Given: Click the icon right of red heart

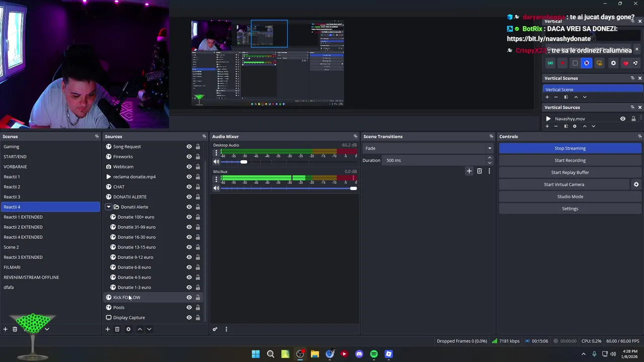Looking at the screenshot, I should point(635,63).
